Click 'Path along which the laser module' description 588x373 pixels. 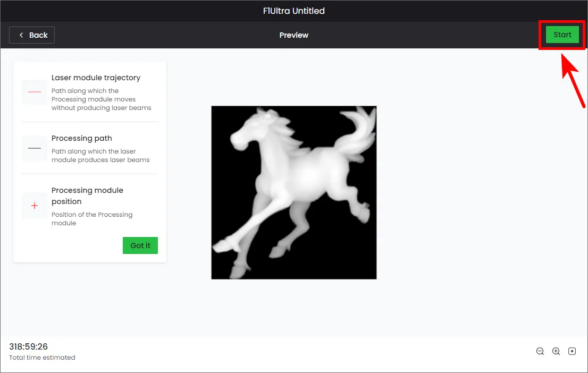[x=100, y=156]
